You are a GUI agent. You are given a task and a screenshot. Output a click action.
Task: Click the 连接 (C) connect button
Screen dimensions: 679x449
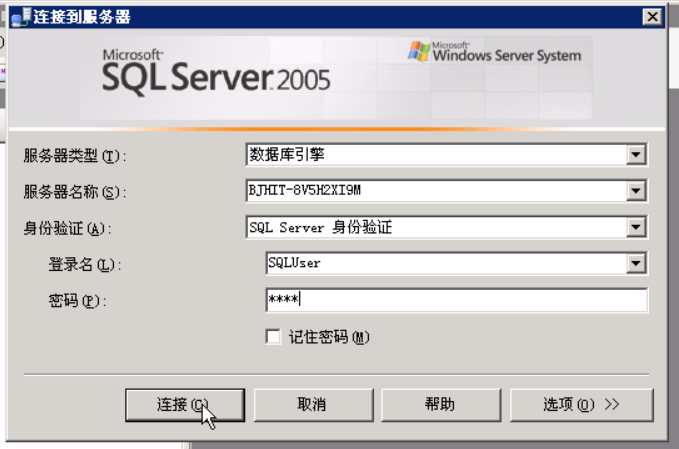[x=185, y=405]
